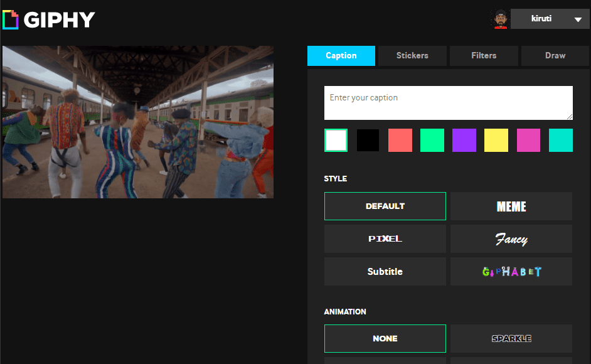Select the Fancy caption style
The image size is (591, 364).
click(511, 238)
